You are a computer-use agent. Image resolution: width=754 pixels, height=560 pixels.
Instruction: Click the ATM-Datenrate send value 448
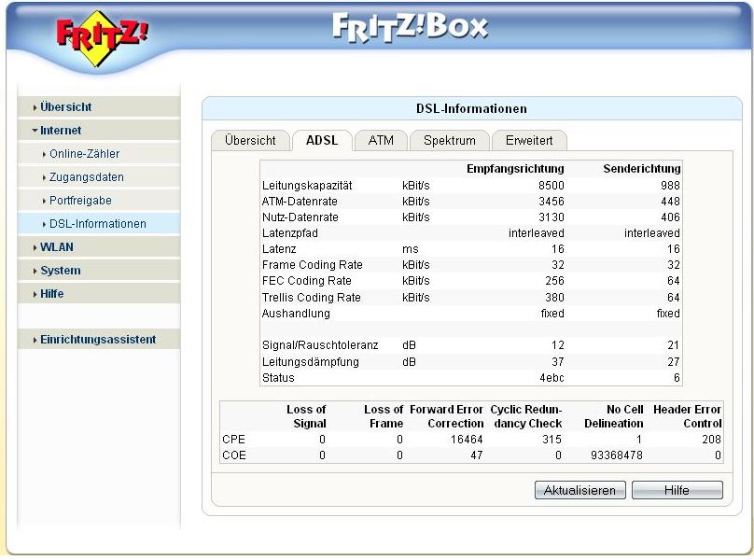pos(670,202)
